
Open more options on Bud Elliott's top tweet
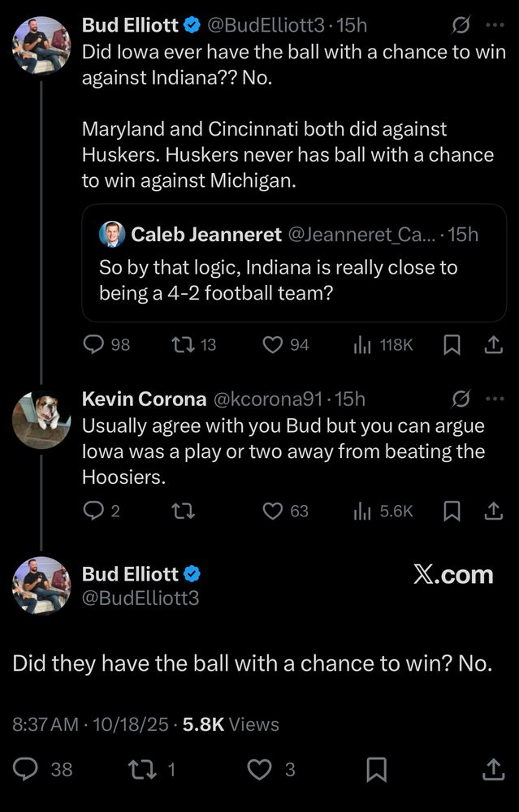click(495, 25)
